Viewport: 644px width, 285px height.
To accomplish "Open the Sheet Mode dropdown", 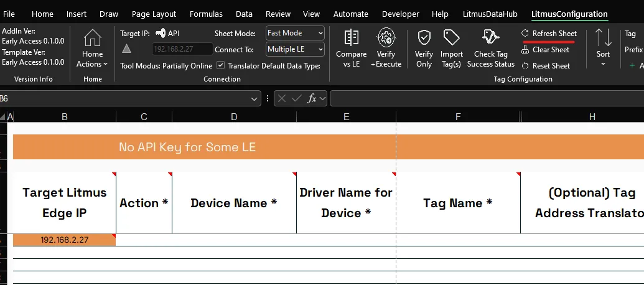I will [x=295, y=33].
